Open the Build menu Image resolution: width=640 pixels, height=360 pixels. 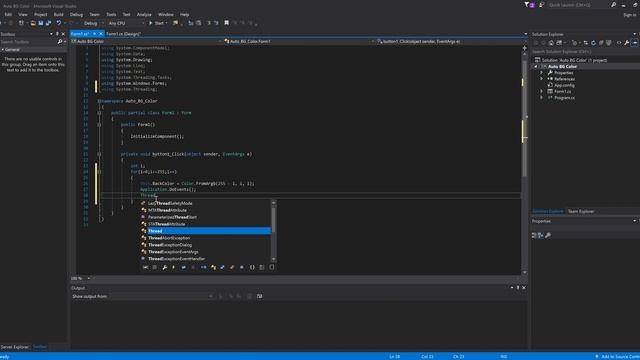(x=58, y=14)
